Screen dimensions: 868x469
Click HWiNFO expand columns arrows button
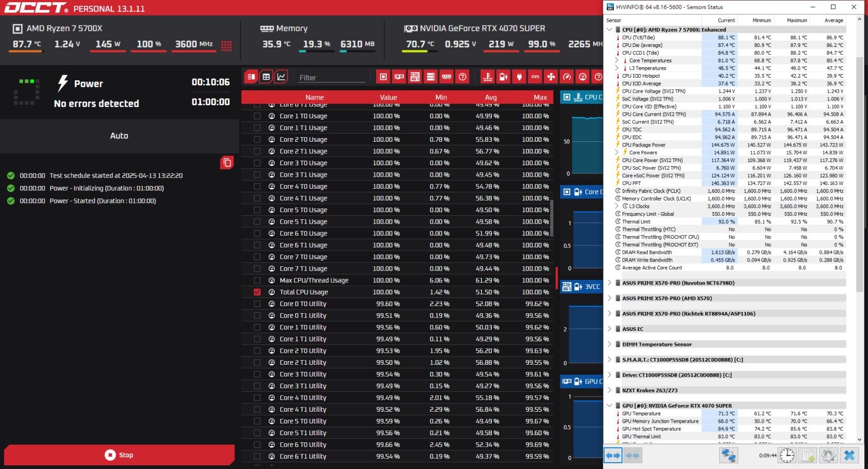click(613, 455)
